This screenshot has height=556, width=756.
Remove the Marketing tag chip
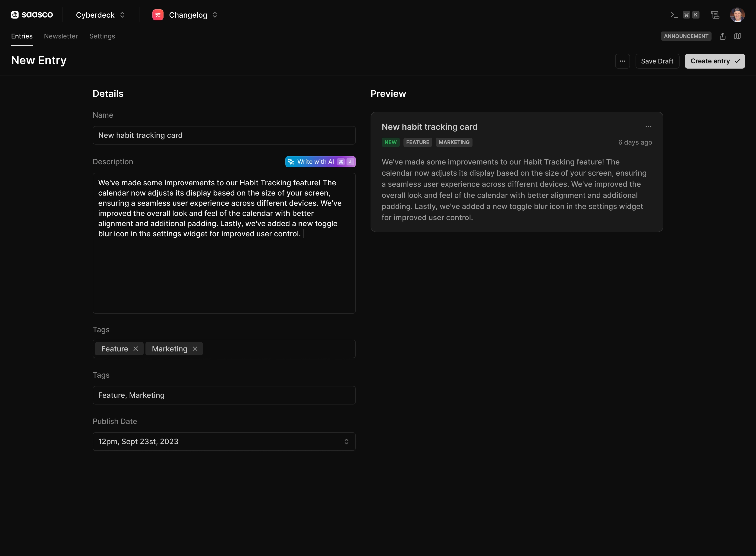[195, 349]
